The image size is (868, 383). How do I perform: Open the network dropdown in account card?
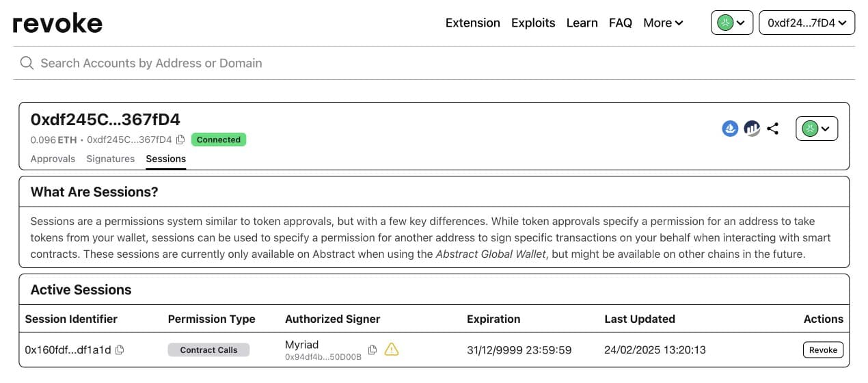coord(817,128)
